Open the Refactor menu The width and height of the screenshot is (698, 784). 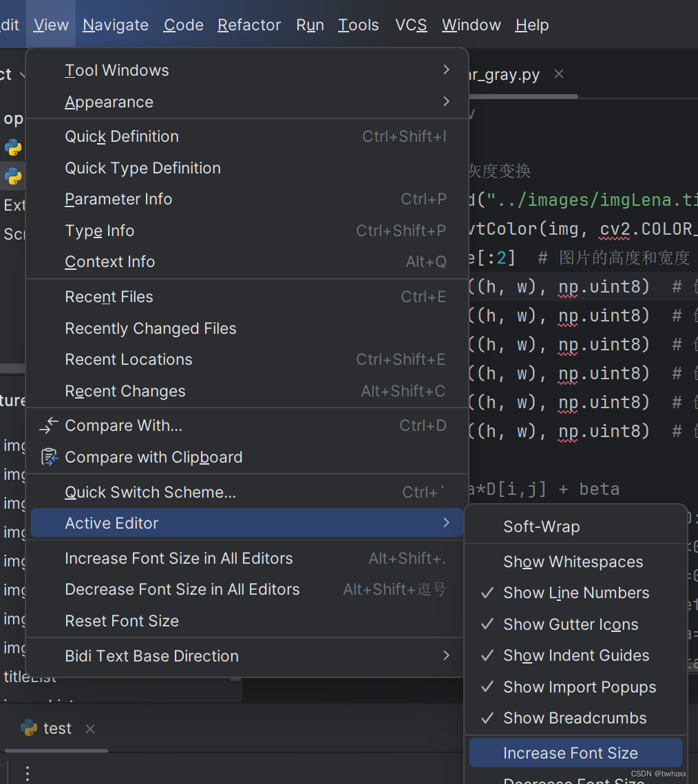pyautogui.click(x=249, y=25)
